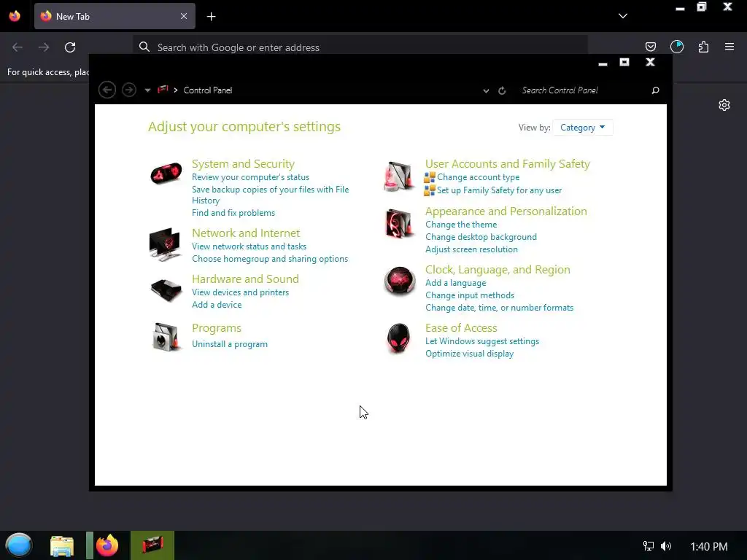Open the Clock, Language, and Region globe icon

(399, 281)
